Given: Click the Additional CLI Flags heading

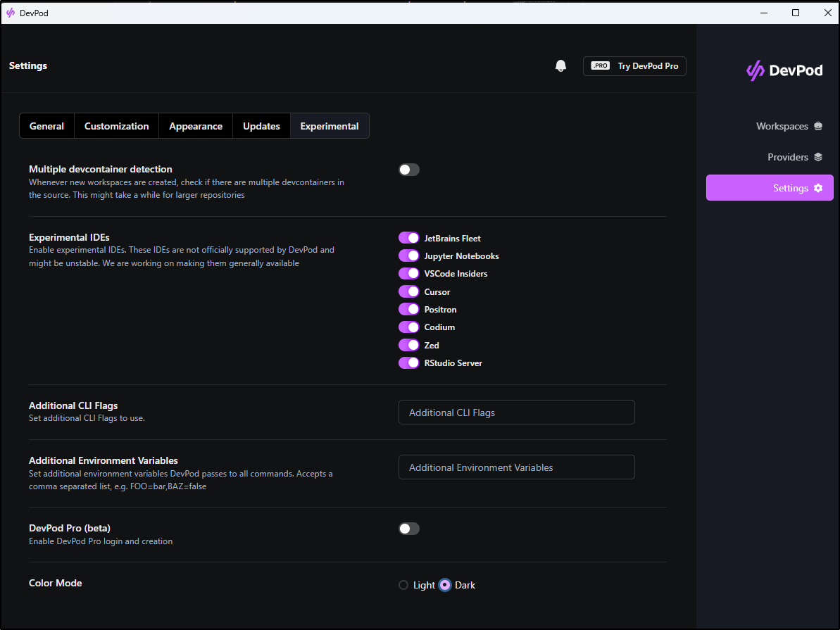Looking at the screenshot, I should 73,405.
